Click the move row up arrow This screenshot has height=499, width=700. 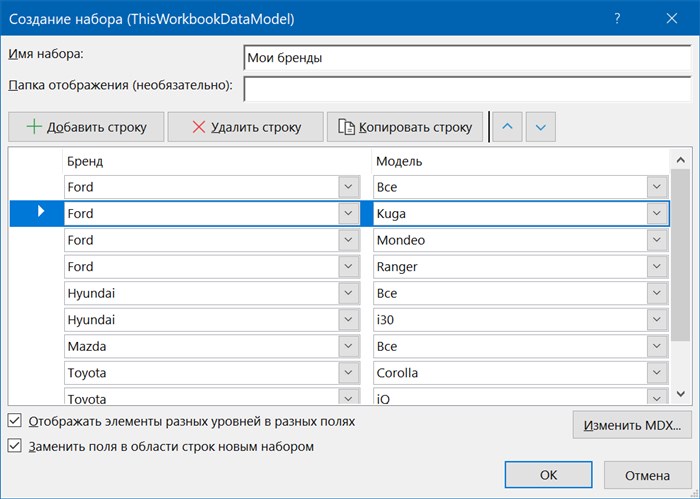pyautogui.click(x=507, y=127)
